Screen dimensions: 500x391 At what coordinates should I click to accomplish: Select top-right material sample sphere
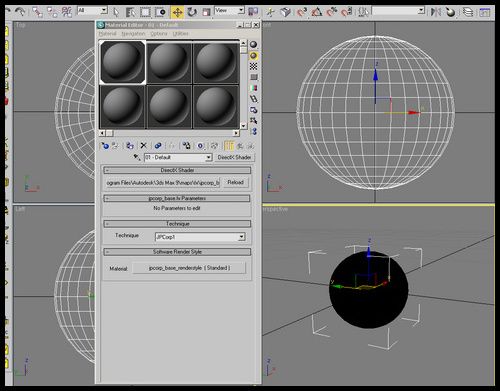[216, 62]
